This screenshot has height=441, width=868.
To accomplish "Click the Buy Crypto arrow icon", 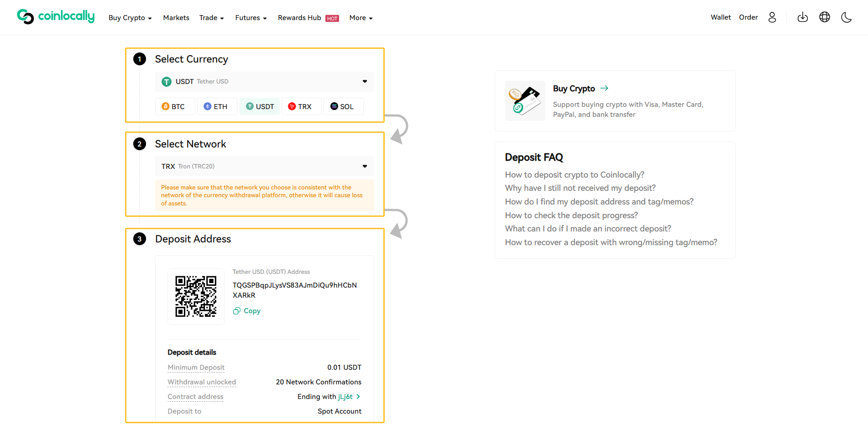I will coord(604,88).
